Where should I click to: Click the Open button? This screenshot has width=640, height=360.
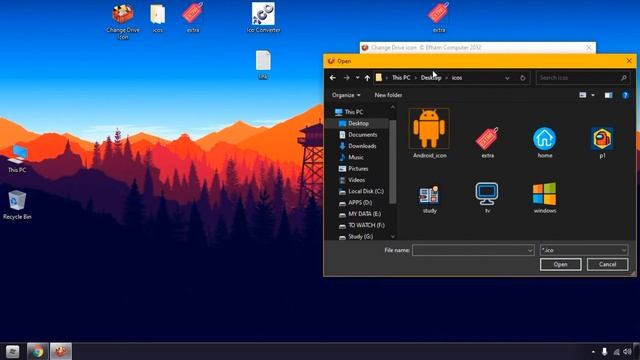560,264
